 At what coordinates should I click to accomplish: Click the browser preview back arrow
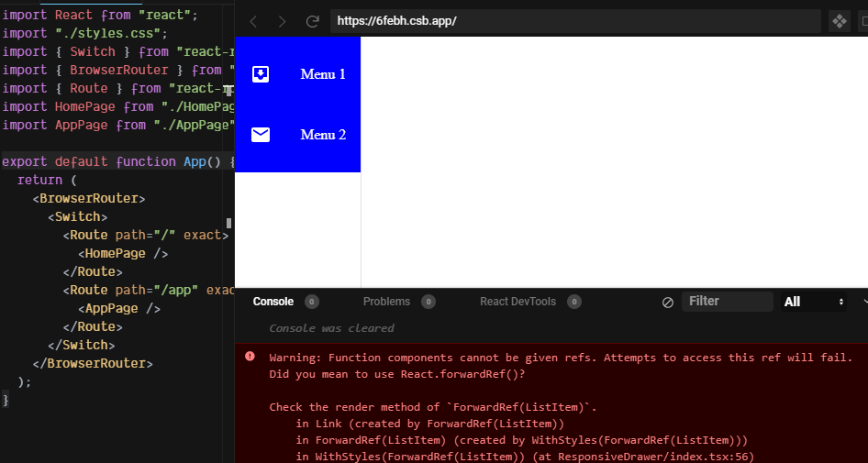pyautogui.click(x=253, y=22)
